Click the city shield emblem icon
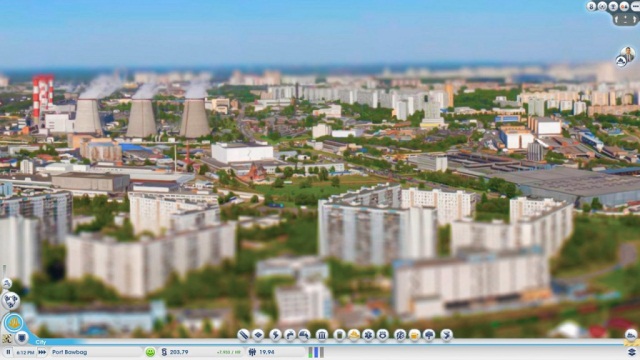Viewport: 640px width, 360px height. 22,338
